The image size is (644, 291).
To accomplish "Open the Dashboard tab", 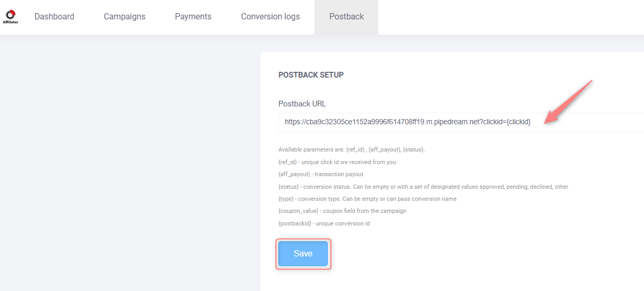I will click(54, 17).
